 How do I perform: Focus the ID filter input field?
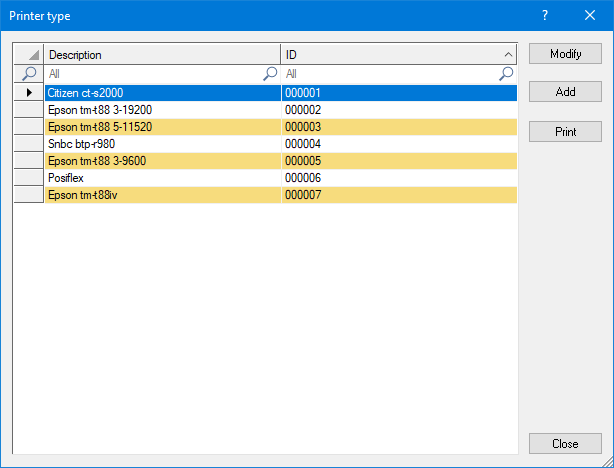point(390,74)
